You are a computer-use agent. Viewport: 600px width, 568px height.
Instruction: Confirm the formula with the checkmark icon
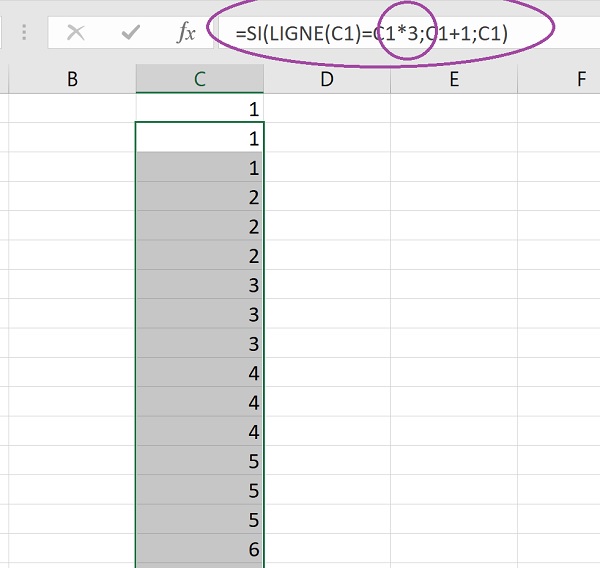[x=131, y=33]
